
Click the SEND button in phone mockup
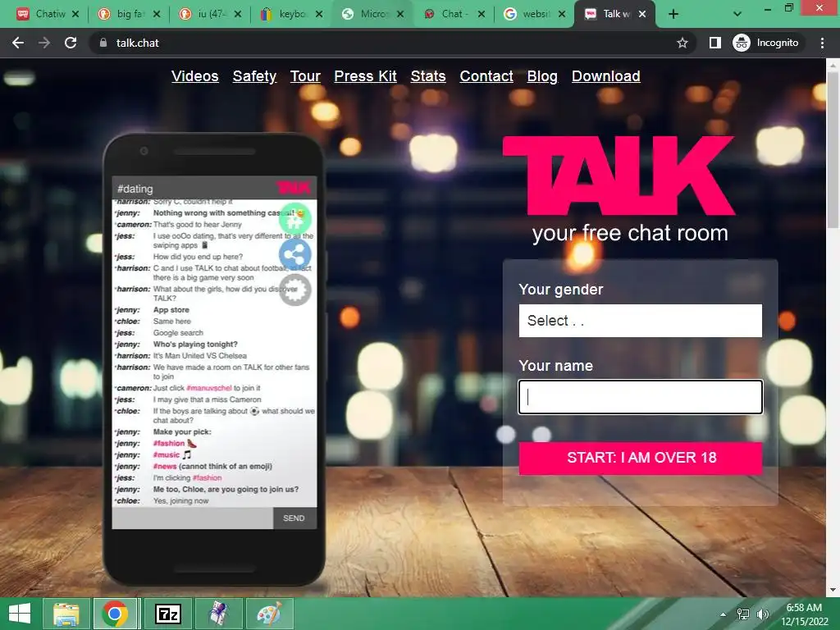pyautogui.click(x=294, y=518)
